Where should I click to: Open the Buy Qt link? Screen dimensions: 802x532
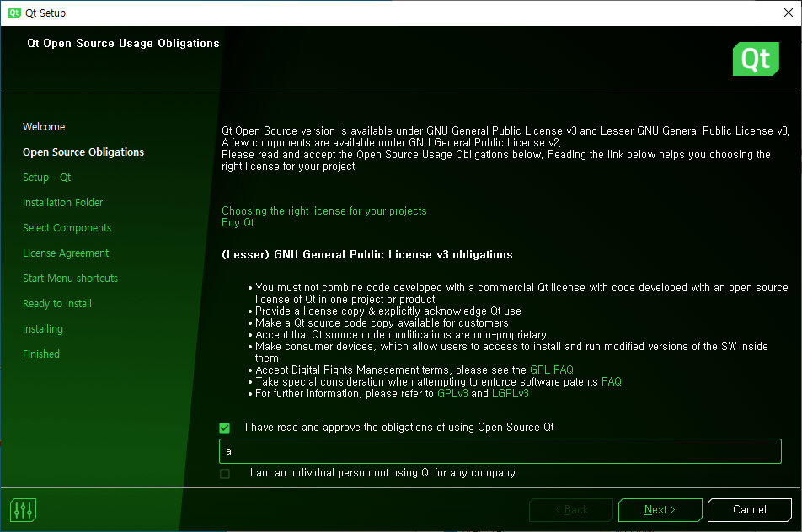(x=238, y=223)
